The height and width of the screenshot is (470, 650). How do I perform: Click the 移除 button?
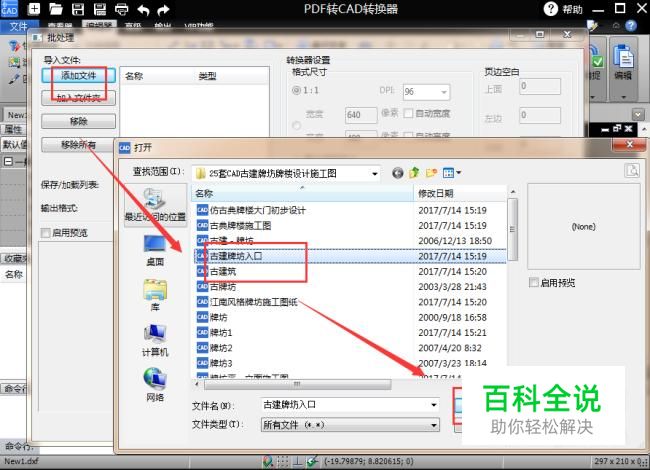pyautogui.click(x=78, y=121)
